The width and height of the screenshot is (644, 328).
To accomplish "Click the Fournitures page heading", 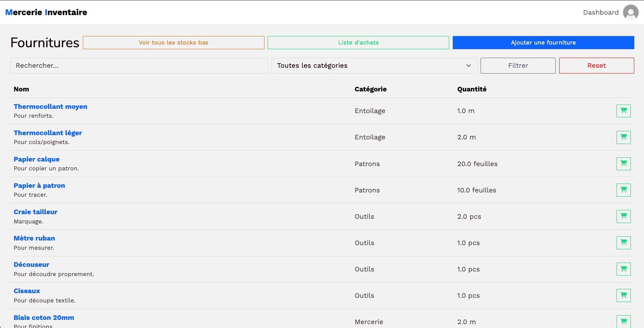I will (45, 43).
